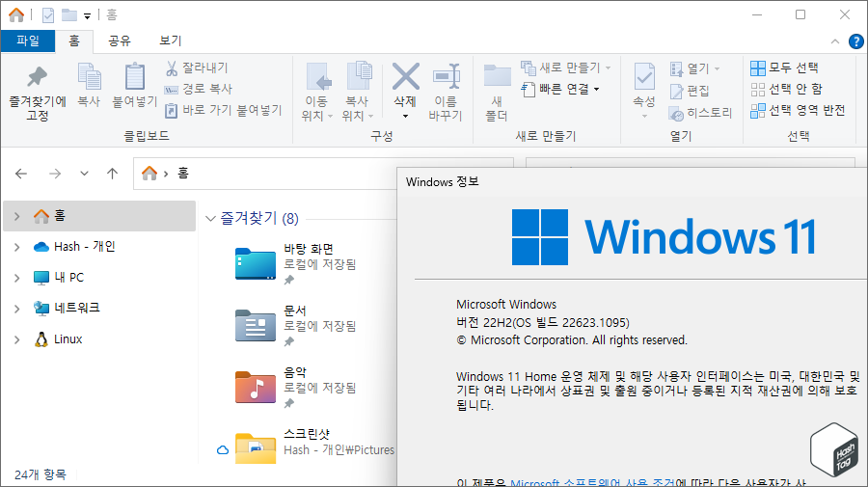Open the 스크린샷 (Screenshots) folder

pos(256,447)
